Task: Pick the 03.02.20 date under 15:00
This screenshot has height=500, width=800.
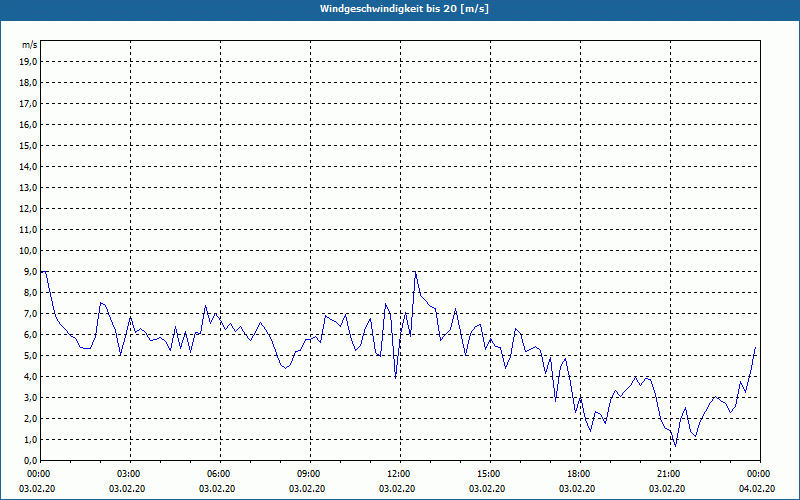Action: click(x=487, y=489)
